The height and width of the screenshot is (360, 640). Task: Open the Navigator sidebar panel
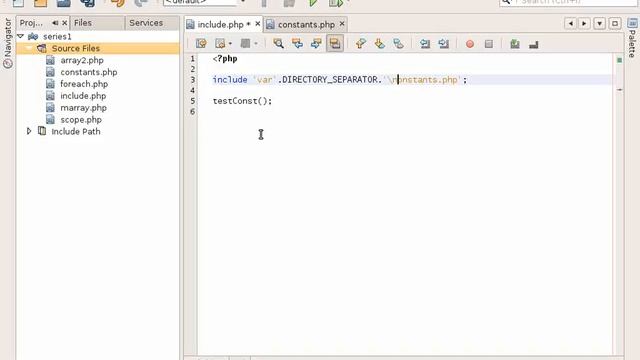(8, 43)
